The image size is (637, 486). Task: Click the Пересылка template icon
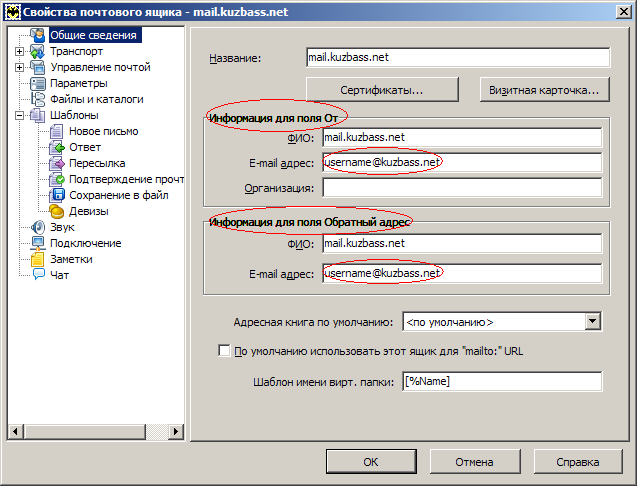click(x=57, y=163)
